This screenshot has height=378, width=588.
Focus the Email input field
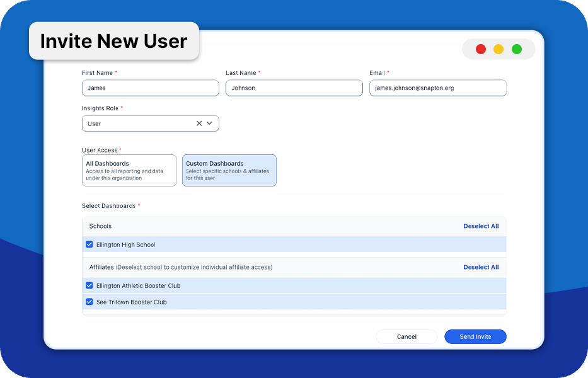point(437,88)
